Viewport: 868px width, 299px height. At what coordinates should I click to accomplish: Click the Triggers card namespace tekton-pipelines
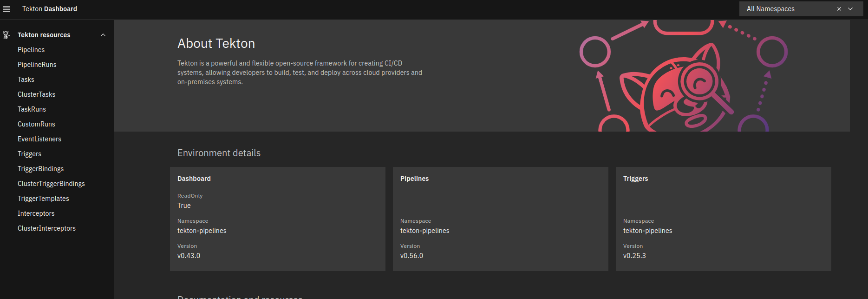click(x=647, y=231)
